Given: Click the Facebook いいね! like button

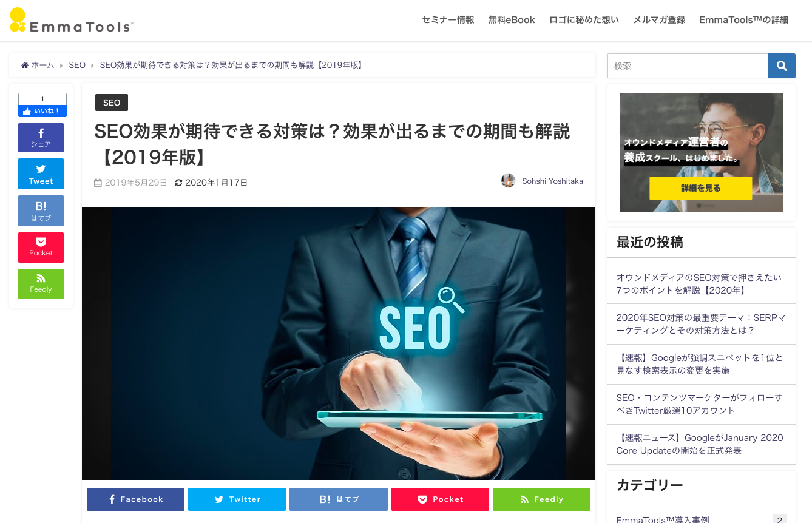Looking at the screenshot, I should 42,111.
